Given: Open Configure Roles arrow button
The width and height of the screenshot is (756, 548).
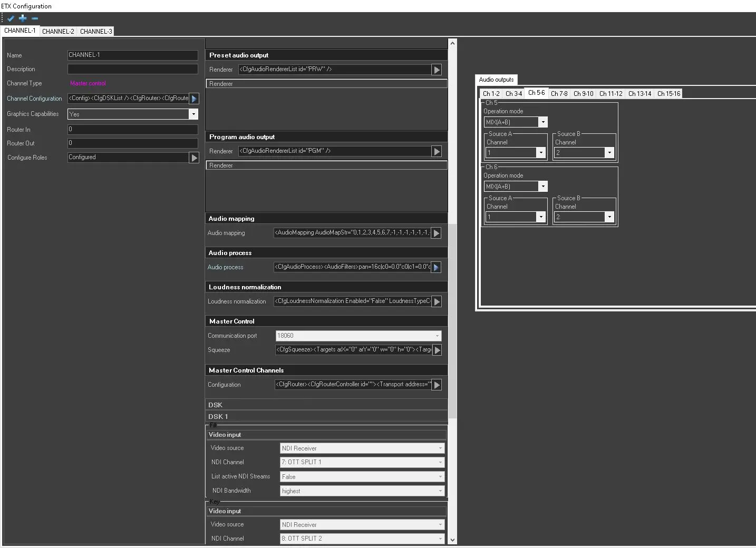Looking at the screenshot, I should point(194,158).
